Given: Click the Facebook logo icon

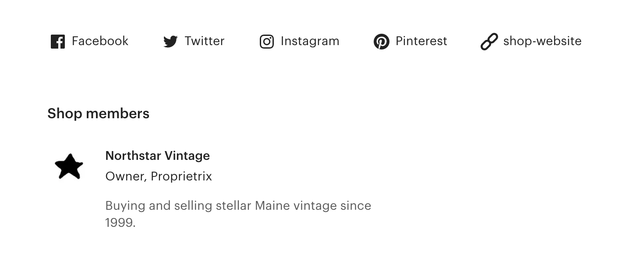Looking at the screenshot, I should click(58, 42).
